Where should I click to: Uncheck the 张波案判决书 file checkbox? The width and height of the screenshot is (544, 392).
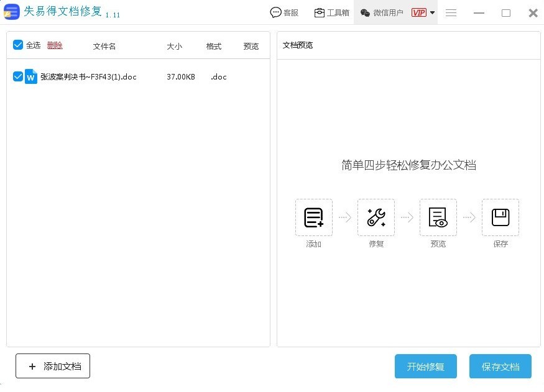[17, 76]
